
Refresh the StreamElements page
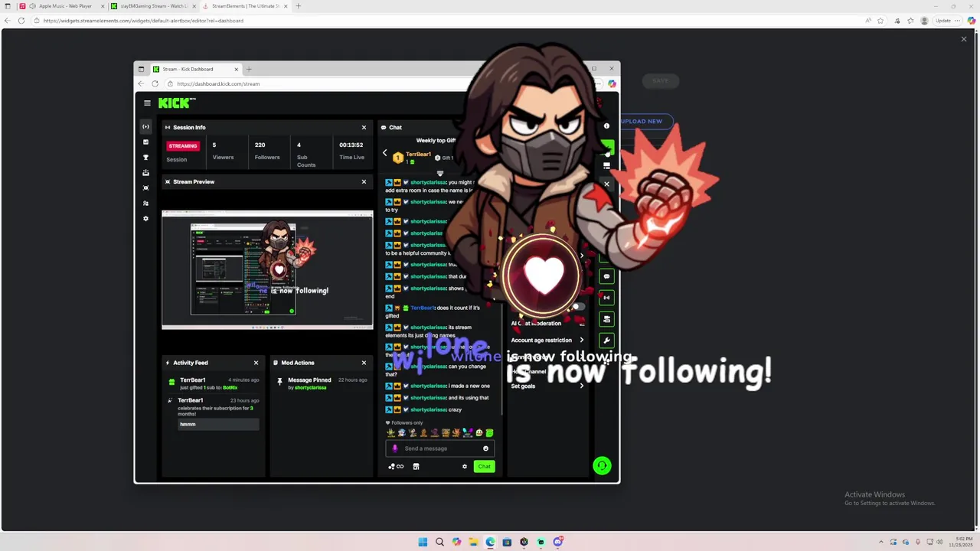pyautogui.click(x=21, y=21)
